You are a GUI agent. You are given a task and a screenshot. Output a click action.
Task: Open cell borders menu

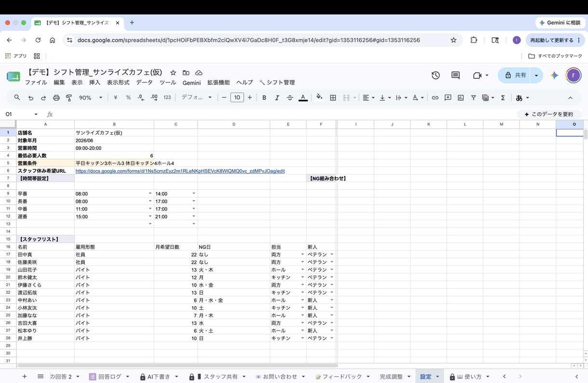[x=333, y=97]
